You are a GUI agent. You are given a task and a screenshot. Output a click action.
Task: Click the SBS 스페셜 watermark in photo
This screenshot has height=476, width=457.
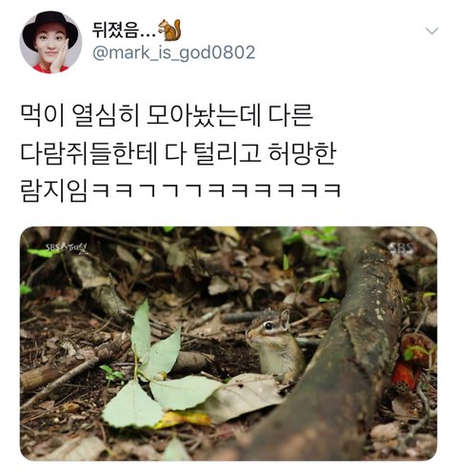tap(66, 248)
